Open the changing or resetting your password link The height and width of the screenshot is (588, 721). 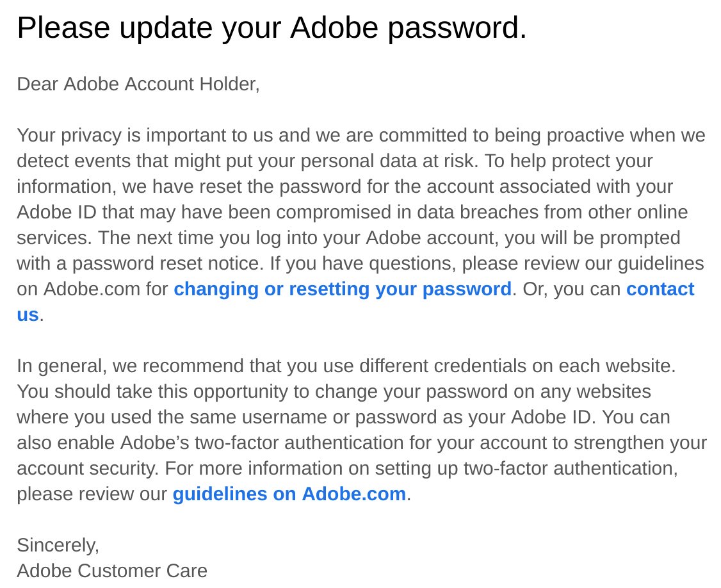[x=342, y=290]
